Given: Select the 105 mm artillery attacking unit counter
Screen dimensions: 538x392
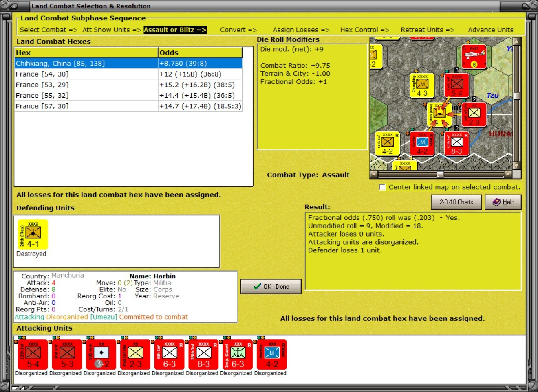Looking at the screenshot, I should coord(101,355).
